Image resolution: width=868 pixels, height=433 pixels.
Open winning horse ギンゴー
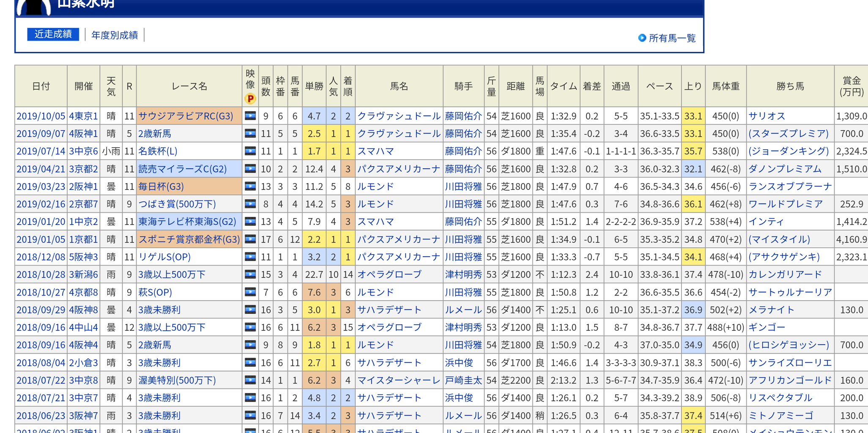767,327
